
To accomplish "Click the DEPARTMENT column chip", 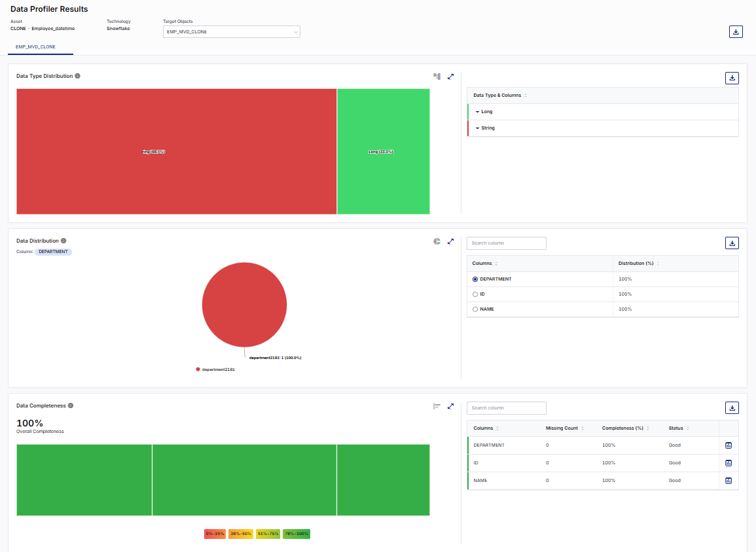I will click(53, 252).
